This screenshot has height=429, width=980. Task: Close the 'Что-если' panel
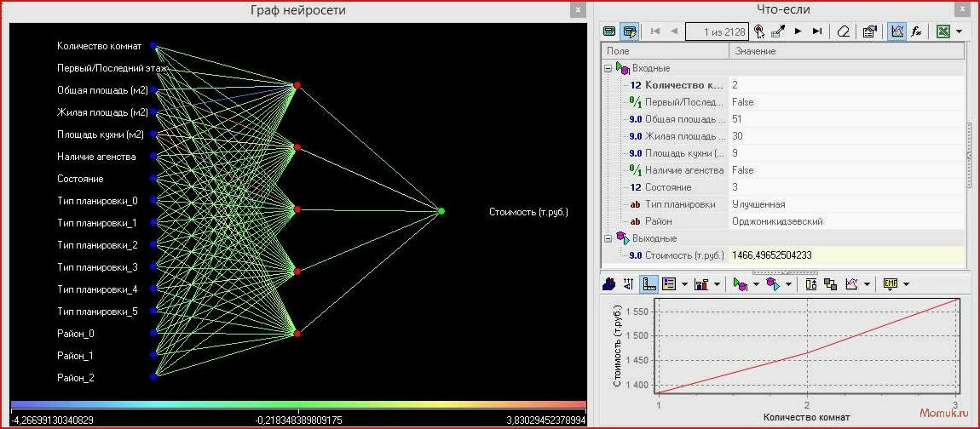[x=961, y=10]
